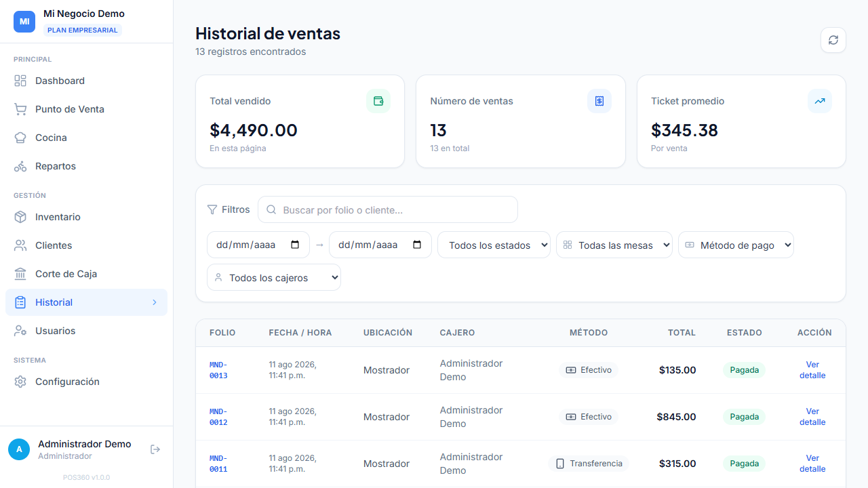Image resolution: width=868 pixels, height=488 pixels.
Task: Click the Pagada status on row MND-0011
Action: pos(744,464)
